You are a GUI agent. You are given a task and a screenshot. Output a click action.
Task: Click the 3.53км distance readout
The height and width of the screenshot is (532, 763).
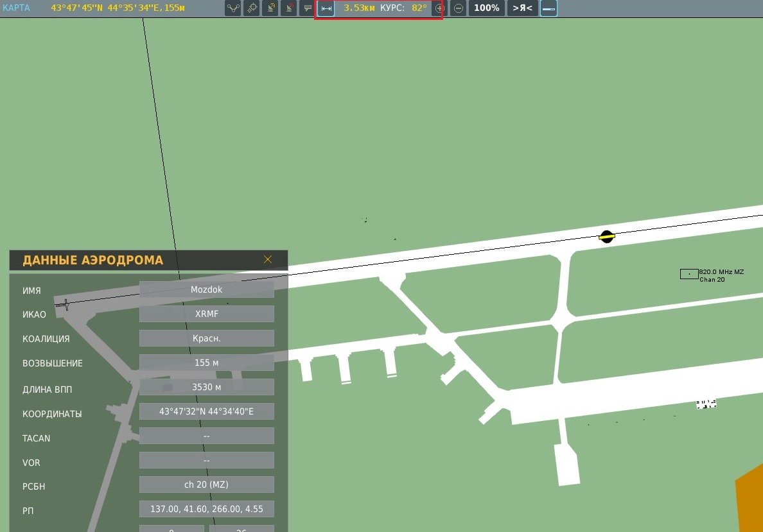(x=359, y=8)
